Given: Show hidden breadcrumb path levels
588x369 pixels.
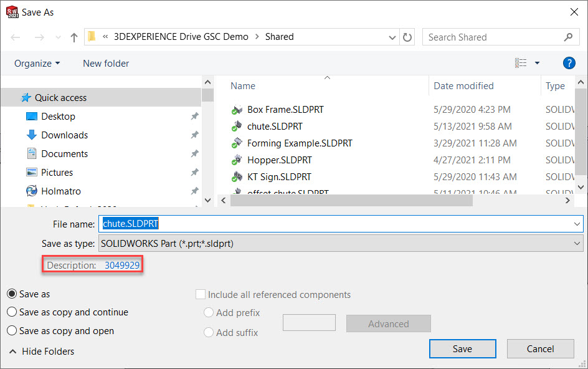Looking at the screenshot, I should coord(105,37).
